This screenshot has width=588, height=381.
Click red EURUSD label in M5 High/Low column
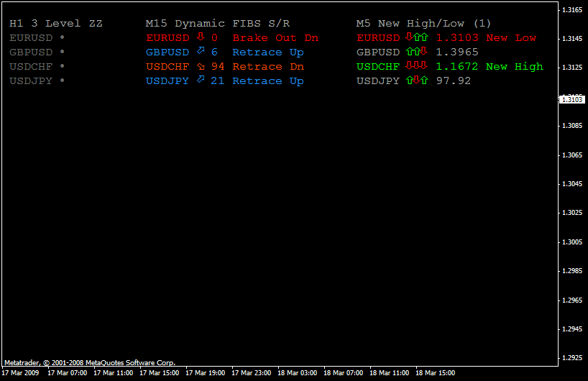pyautogui.click(x=378, y=38)
